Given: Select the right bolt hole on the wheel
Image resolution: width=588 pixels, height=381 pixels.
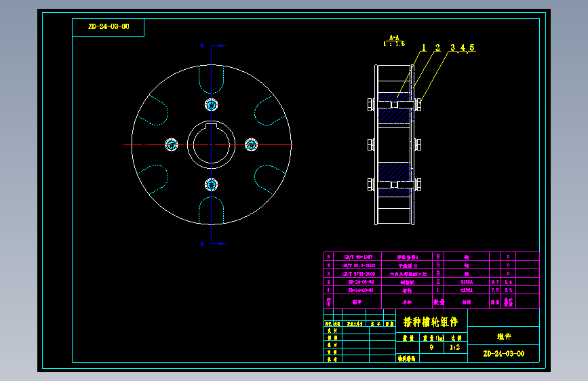Looking at the screenshot, I should 251,145.
